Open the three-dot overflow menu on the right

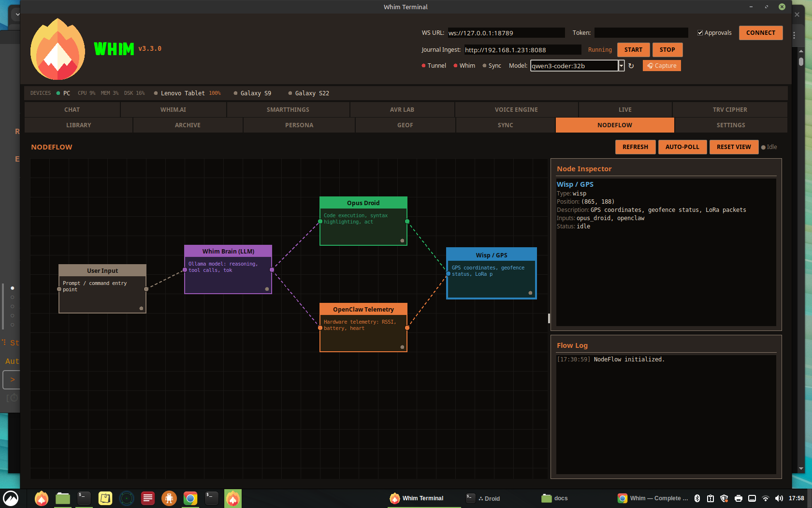tap(794, 36)
